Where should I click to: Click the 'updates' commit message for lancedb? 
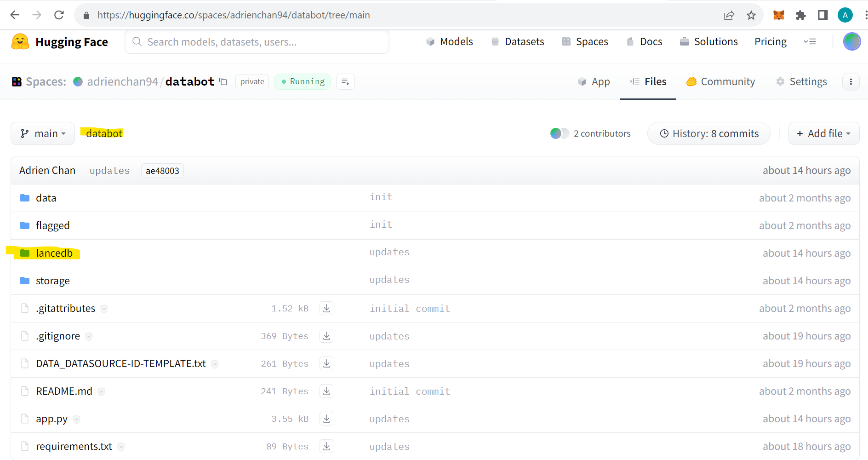point(389,252)
